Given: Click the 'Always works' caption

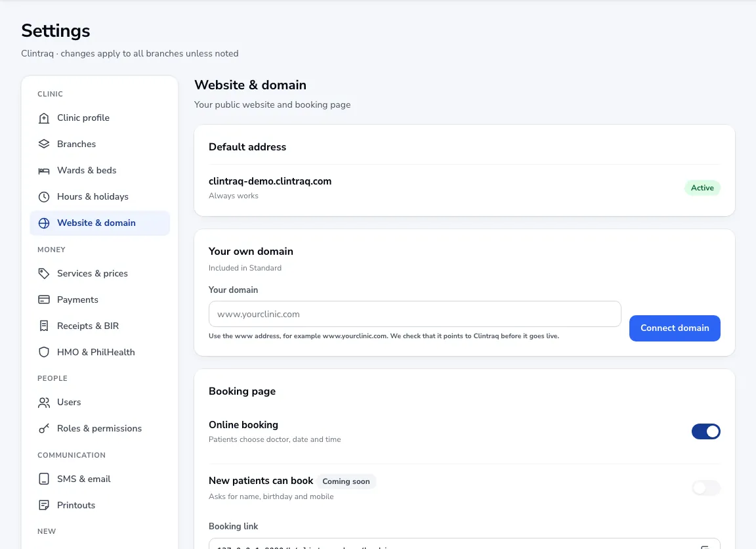Looking at the screenshot, I should tap(234, 196).
